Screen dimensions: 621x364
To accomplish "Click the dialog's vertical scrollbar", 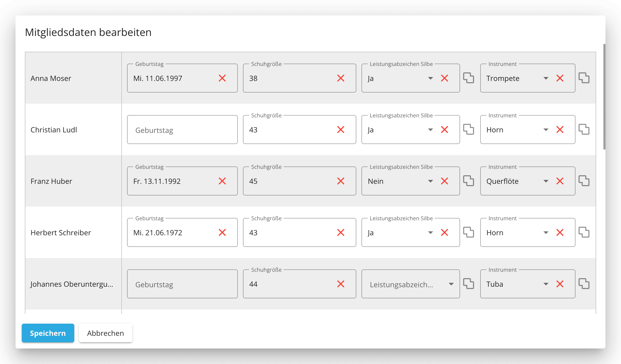I will tap(604, 97).
